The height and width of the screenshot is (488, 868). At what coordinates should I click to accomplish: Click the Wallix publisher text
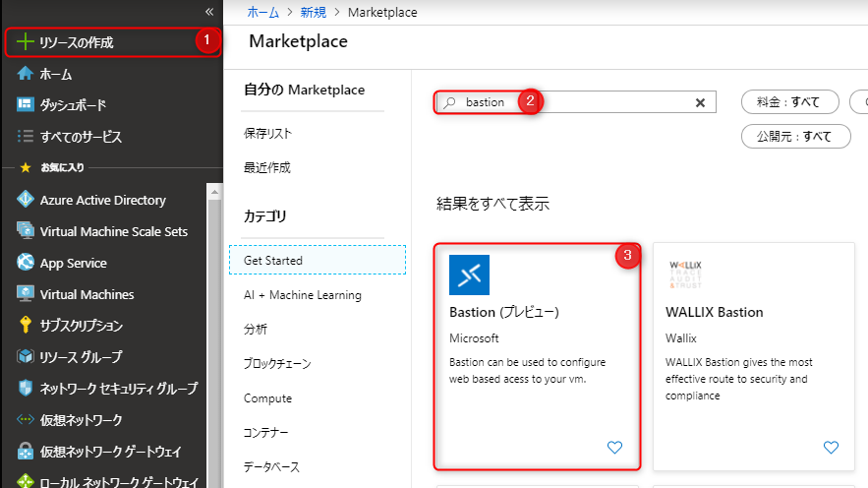pos(681,338)
